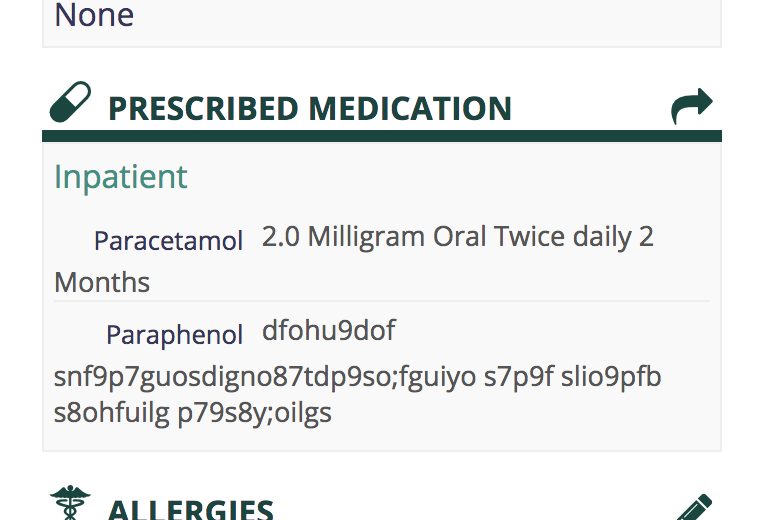The image size is (762, 520).
Task: Click the "Months" duration text
Action: click(102, 282)
